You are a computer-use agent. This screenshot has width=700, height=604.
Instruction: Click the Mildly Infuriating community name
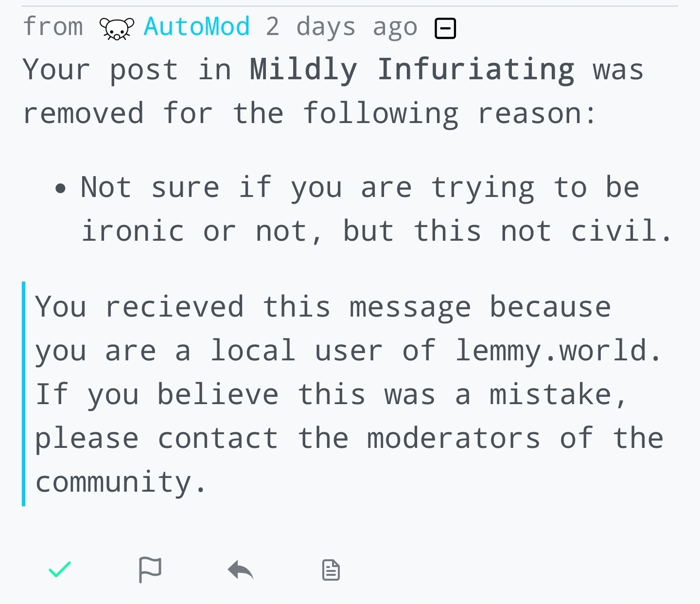(x=412, y=70)
